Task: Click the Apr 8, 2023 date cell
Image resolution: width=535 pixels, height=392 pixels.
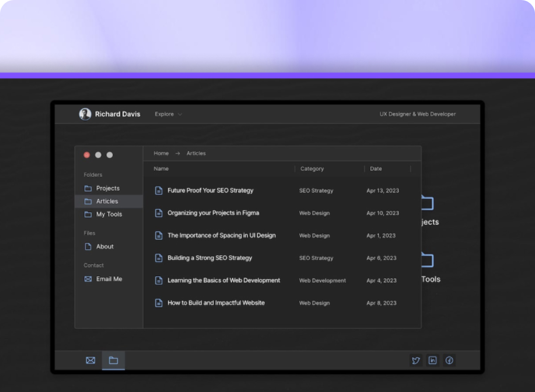Action: 382,303
